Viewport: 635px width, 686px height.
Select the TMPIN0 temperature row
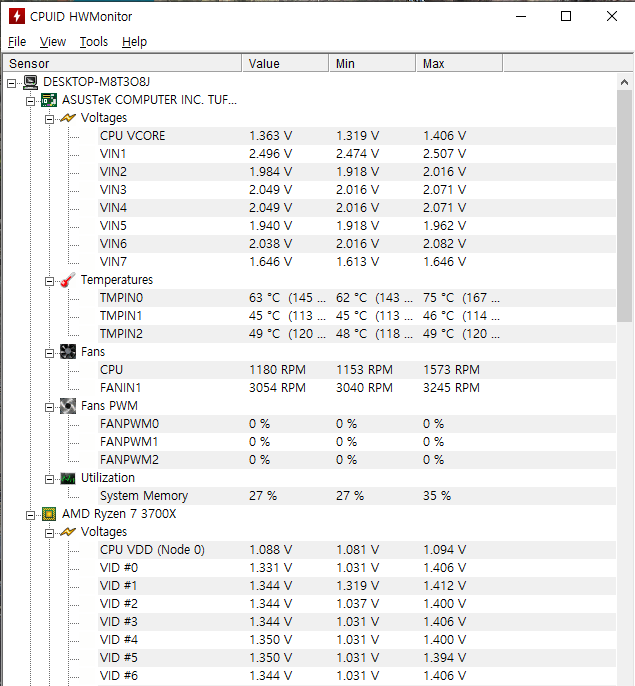tap(357, 298)
